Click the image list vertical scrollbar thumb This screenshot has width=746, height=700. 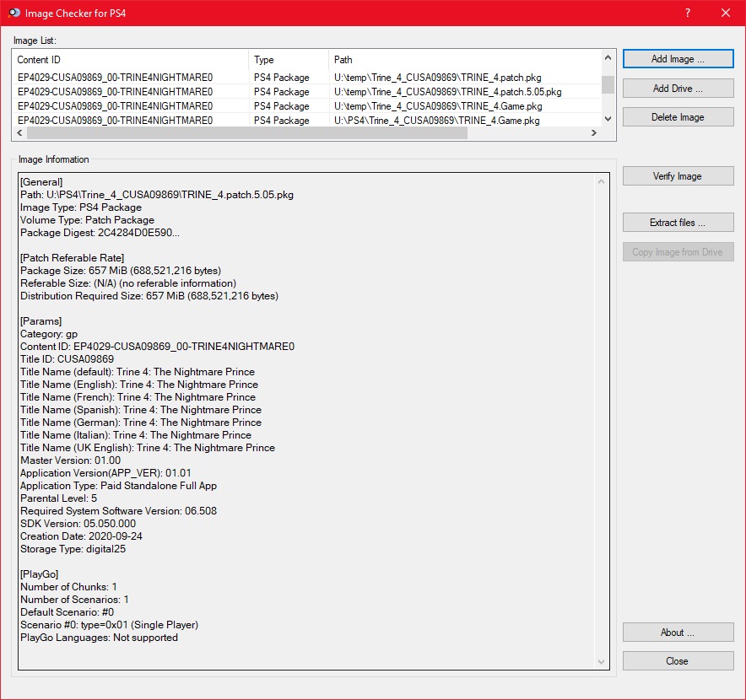pos(608,84)
